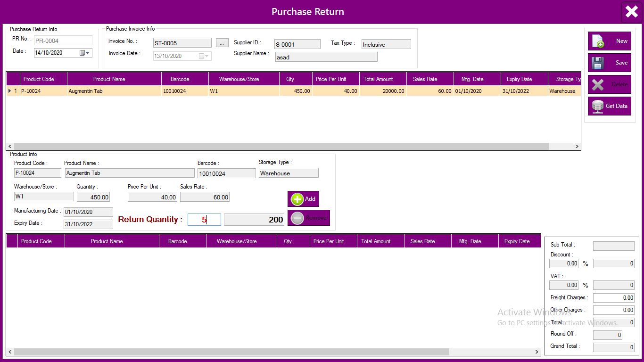Select the Augmentin Tab row

tap(113, 91)
